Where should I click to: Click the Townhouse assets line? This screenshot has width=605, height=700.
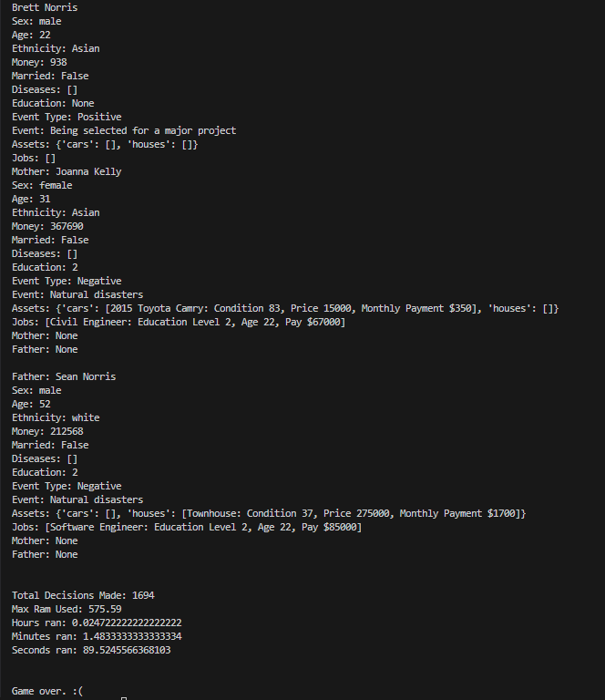(269, 513)
